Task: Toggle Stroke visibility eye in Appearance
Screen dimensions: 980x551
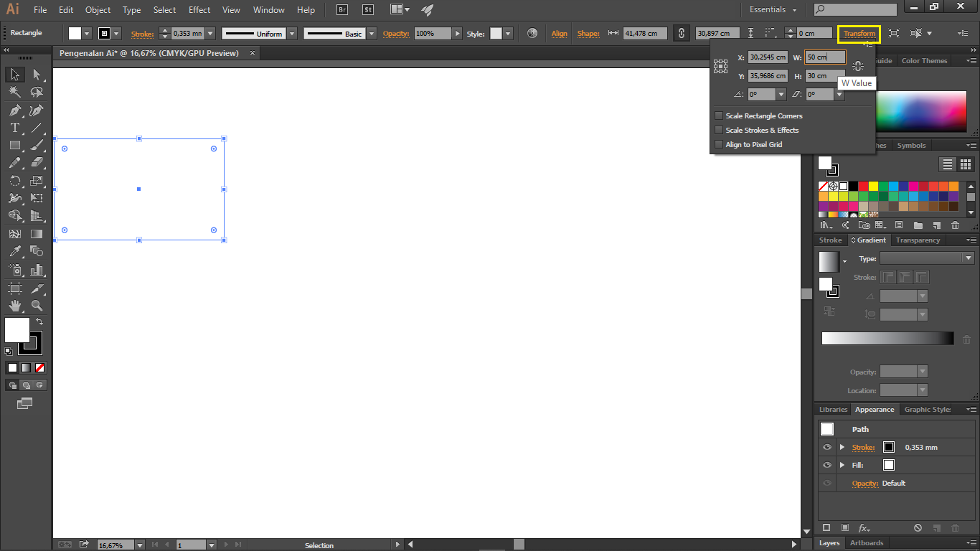Action: point(827,447)
